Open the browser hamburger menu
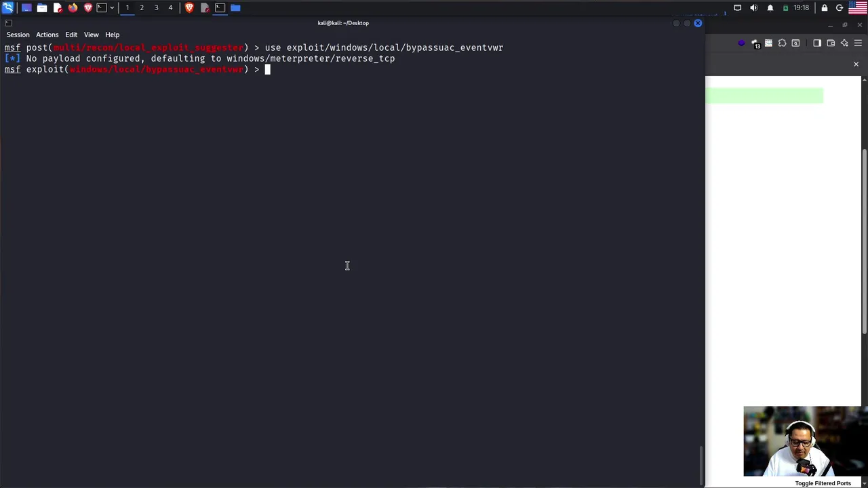 [858, 43]
